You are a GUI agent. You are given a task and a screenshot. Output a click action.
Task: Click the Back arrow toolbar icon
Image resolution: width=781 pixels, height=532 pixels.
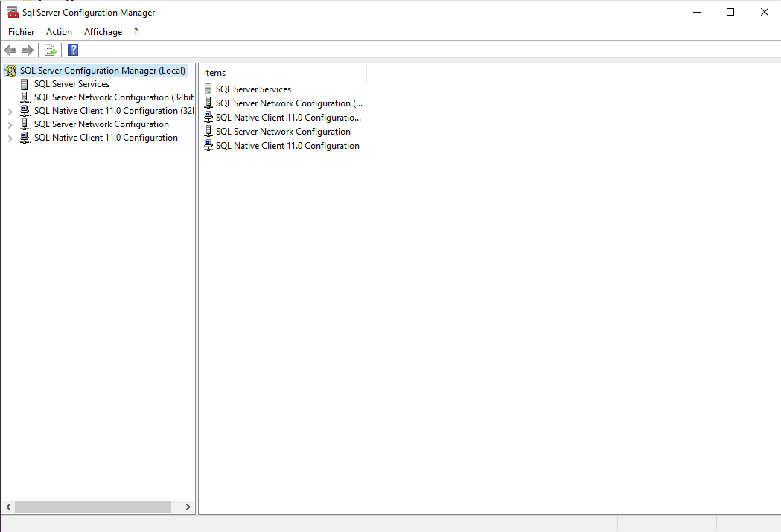click(10, 50)
